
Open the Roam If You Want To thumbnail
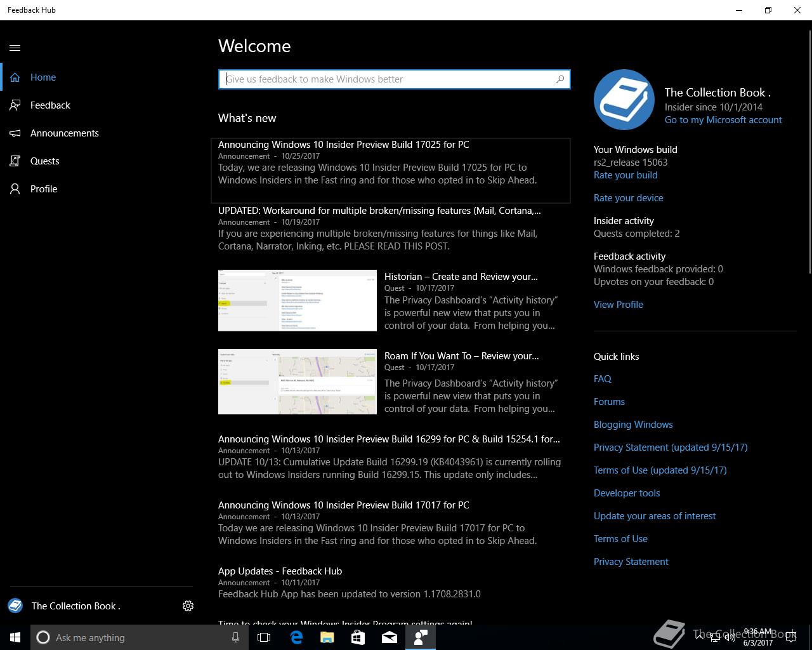[x=298, y=381]
